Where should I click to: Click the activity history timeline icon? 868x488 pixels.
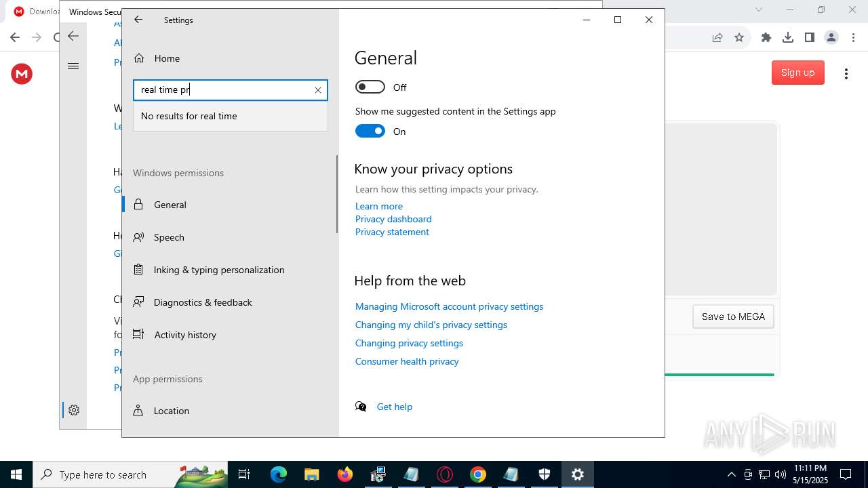138,334
